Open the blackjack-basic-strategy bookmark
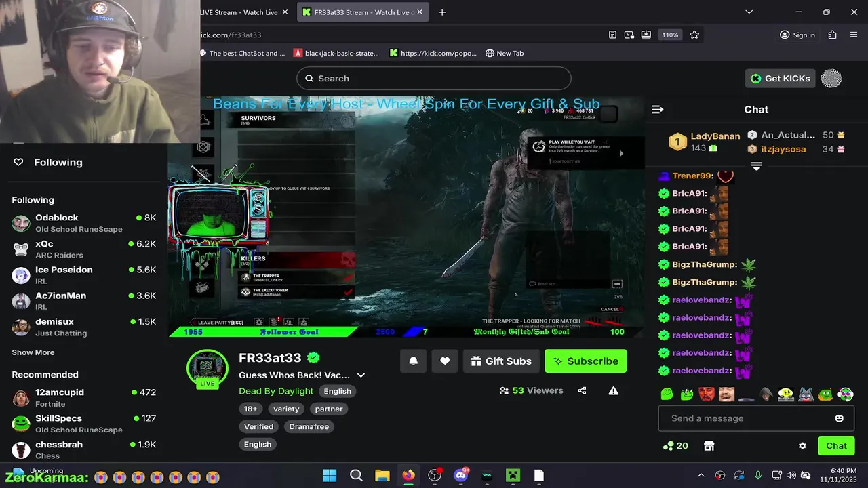Viewport: 868px width, 488px height. (x=336, y=53)
